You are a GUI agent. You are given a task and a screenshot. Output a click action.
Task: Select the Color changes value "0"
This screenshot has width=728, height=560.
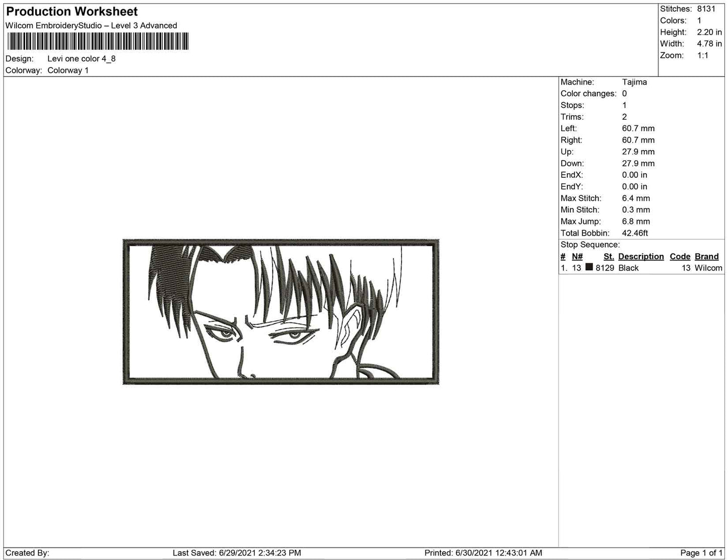pos(625,94)
